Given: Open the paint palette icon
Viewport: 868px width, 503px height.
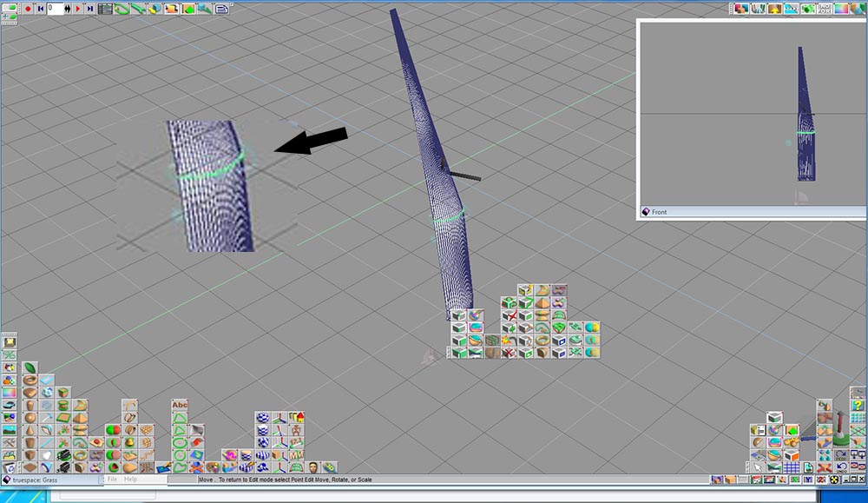Looking at the screenshot, I should (x=214, y=467).
